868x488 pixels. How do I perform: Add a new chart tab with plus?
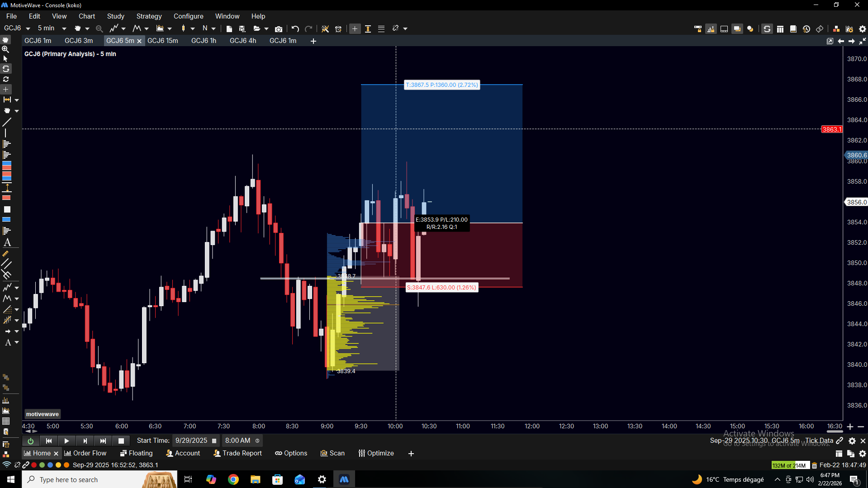(313, 41)
